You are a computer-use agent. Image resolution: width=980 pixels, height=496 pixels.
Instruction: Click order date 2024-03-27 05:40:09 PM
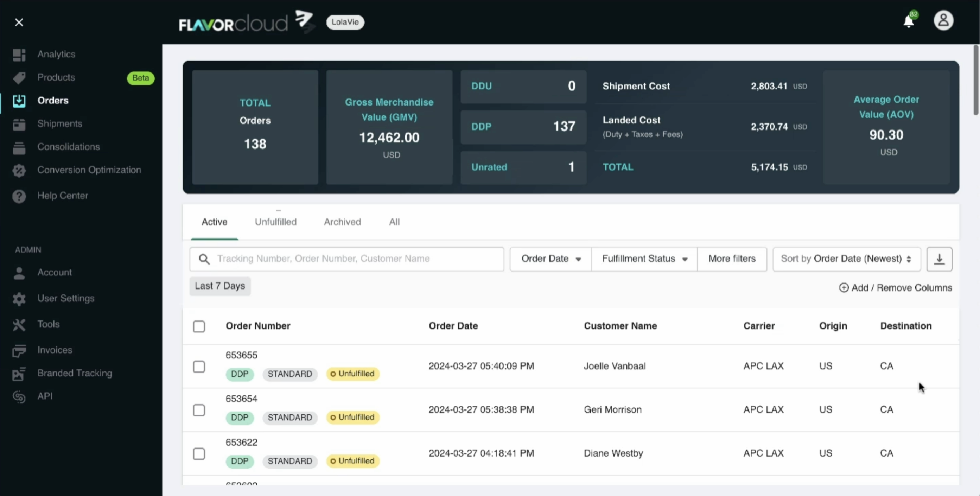[x=481, y=366]
